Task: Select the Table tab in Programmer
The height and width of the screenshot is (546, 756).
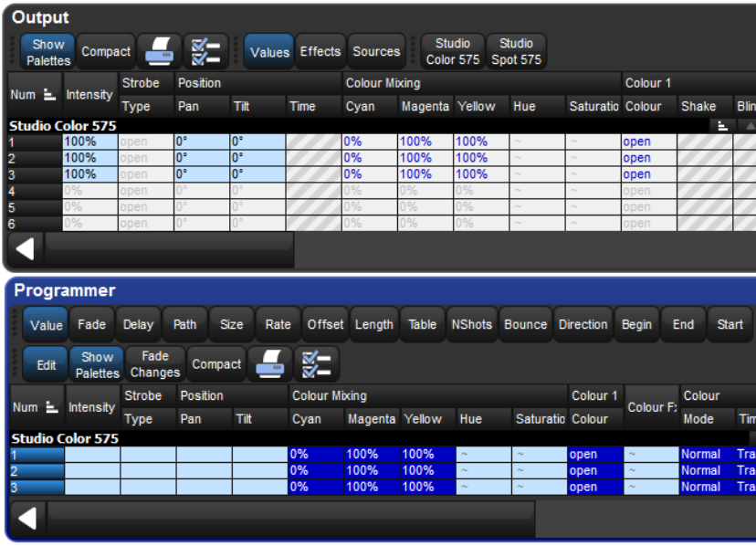Action: 423,325
